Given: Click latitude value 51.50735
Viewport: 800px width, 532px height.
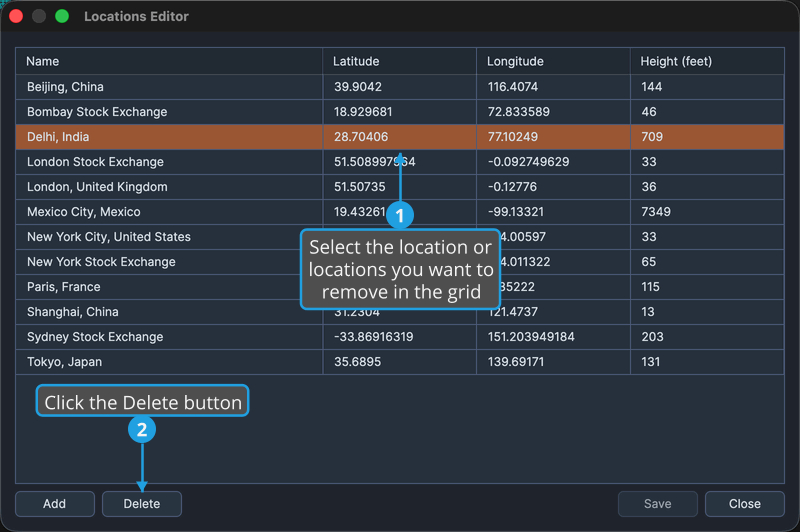Looking at the screenshot, I should click(360, 187).
